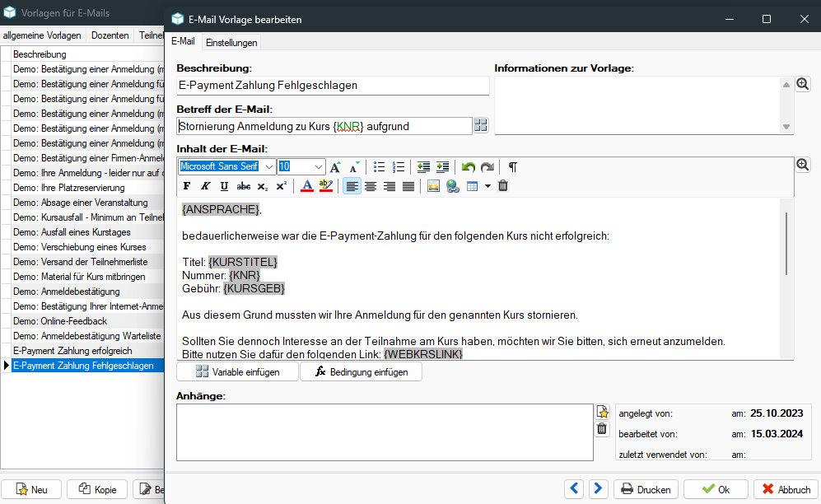This screenshot has width=821, height=504.
Task: Apply superscript formatting
Action: [281, 186]
